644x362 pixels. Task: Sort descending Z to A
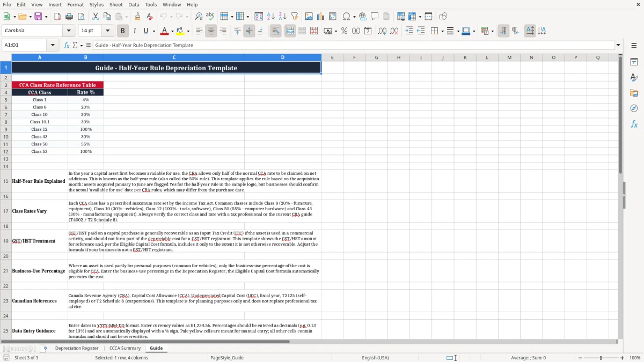[x=283, y=17]
